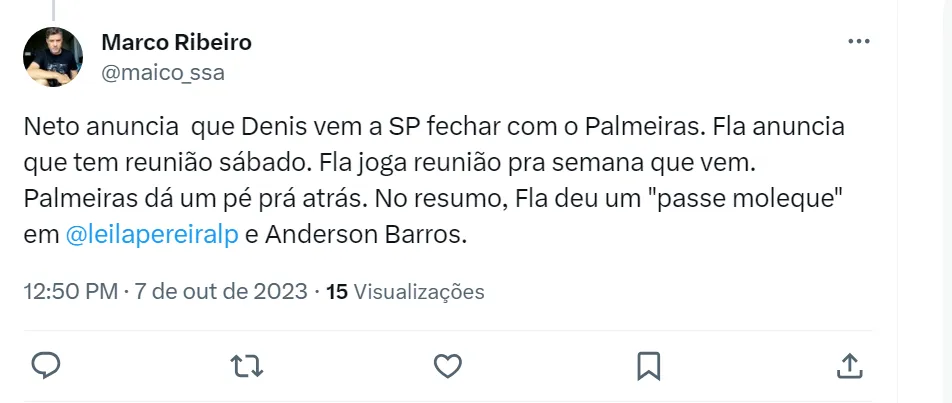This screenshot has height=403, width=952.
Task: Open the three-dot more options menu
Action: coord(858,42)
